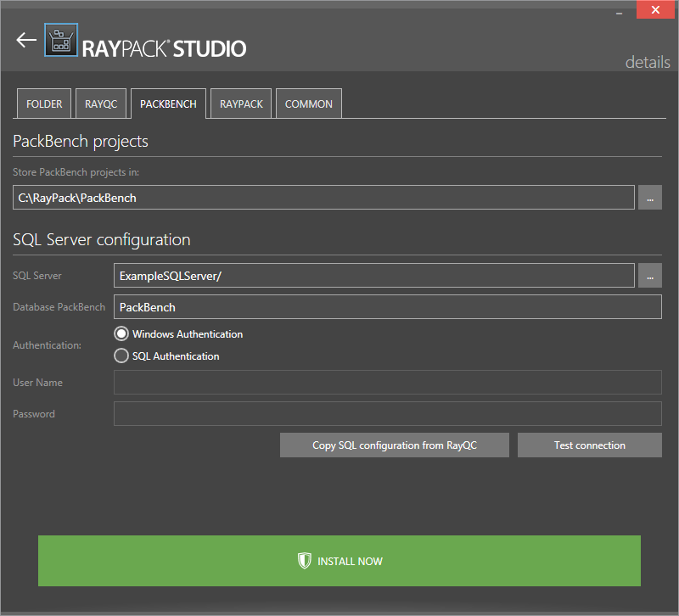Screen dimensions: 679x616
Task: Click the PackBench projects path field
Action: point(323,198)
